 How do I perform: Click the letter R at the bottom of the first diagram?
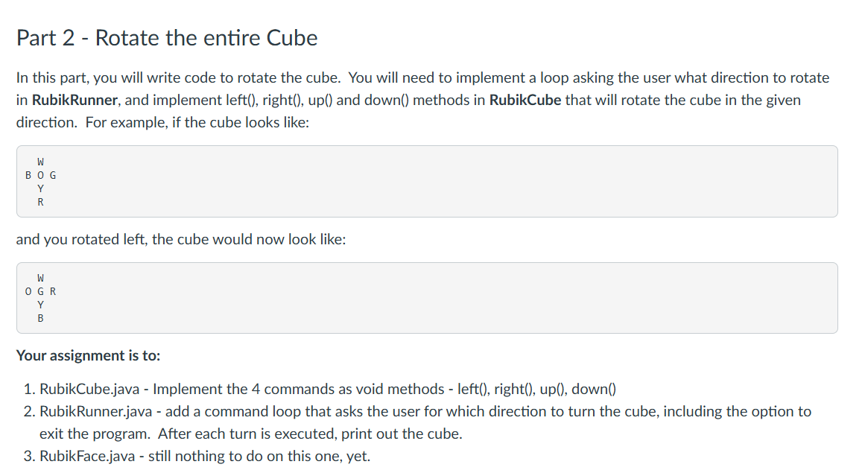click(x=40, y=202)
